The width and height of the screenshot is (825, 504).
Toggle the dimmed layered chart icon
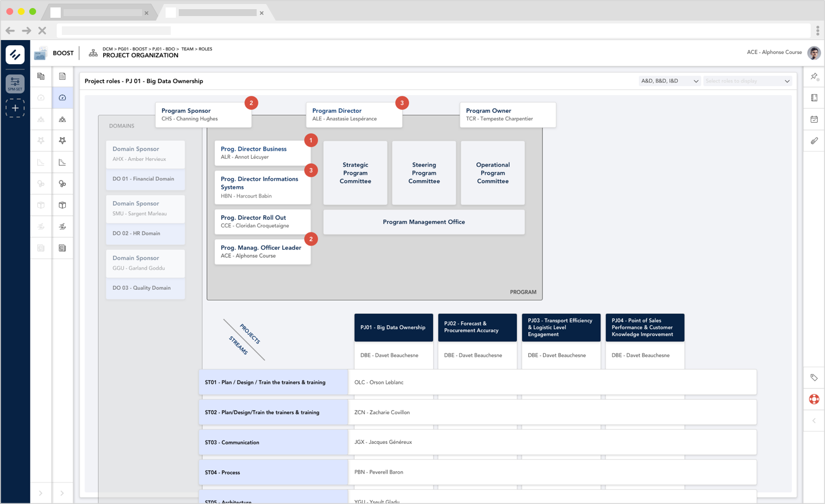coord(40,162)
